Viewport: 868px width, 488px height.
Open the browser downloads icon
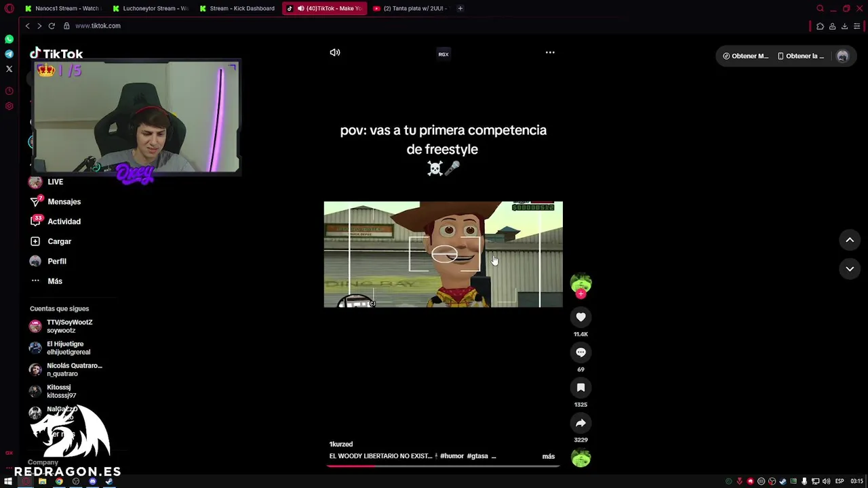(844, 26)
